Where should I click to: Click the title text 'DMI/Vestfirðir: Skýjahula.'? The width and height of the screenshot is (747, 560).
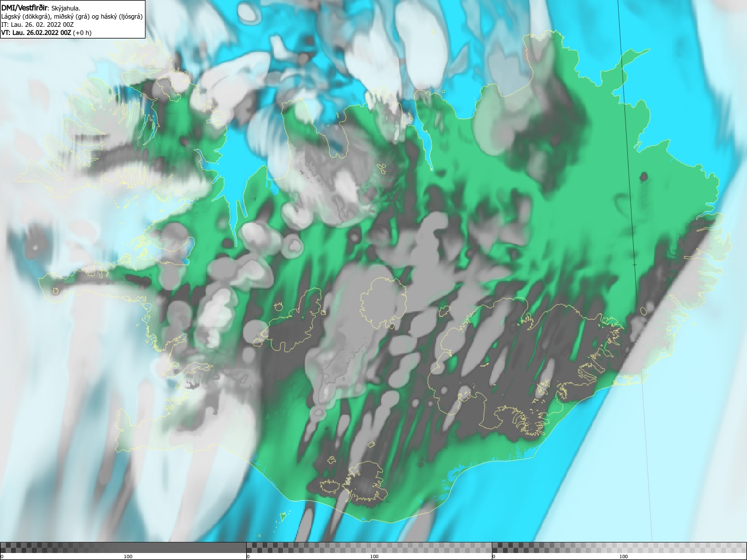41,8
